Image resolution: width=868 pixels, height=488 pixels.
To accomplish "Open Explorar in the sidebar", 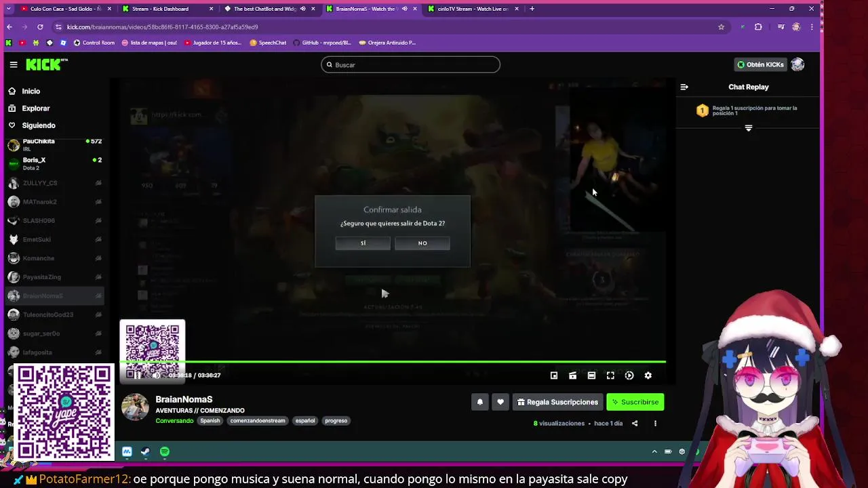I will coord(35,108).
